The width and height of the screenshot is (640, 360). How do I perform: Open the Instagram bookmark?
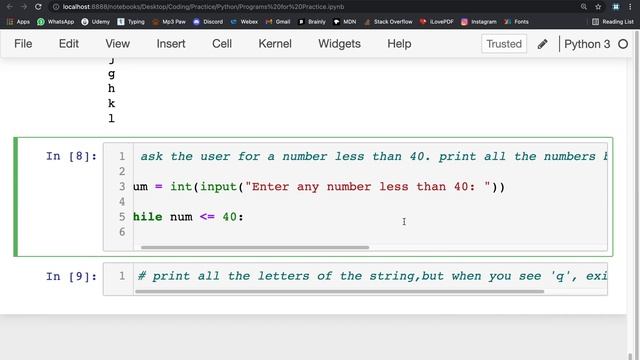[479, 22]
